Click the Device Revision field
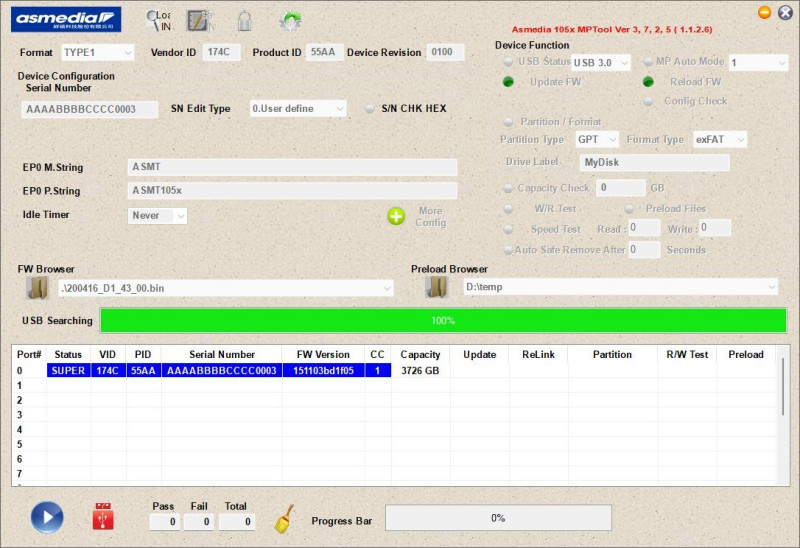The height and width of the screenshot is (548, 800). pyautogui.click(x=445, y=52)
